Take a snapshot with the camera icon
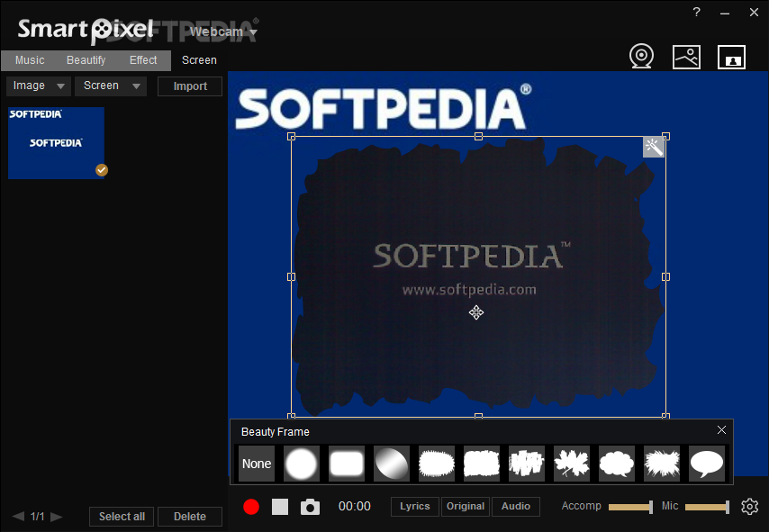769x532 pixels. pyautogui.click(x=310, y=507)
